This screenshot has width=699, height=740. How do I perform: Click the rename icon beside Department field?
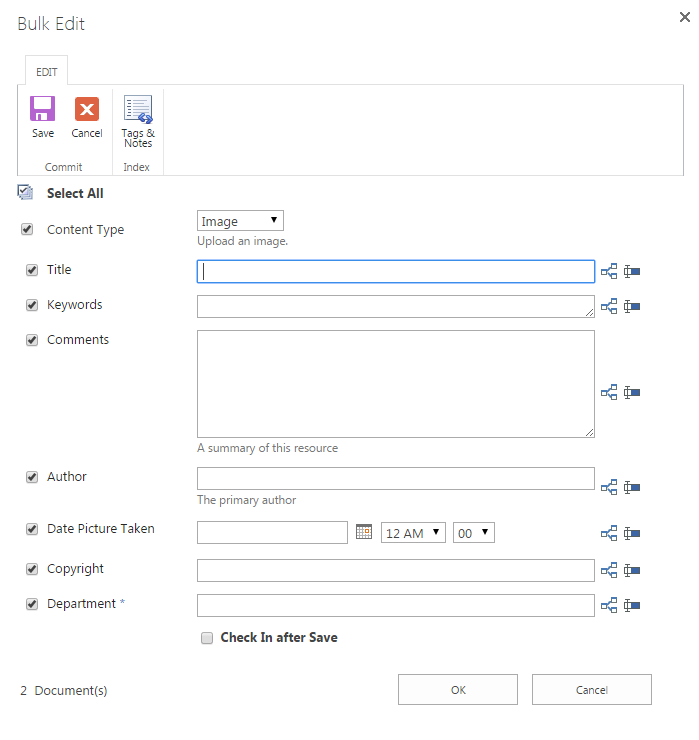pos(632,605)
